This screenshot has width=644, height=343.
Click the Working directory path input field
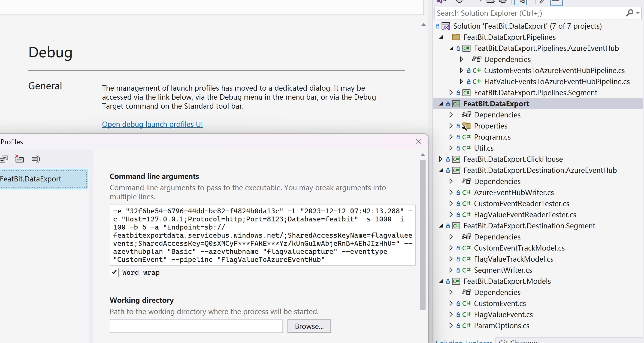(196, 326)
